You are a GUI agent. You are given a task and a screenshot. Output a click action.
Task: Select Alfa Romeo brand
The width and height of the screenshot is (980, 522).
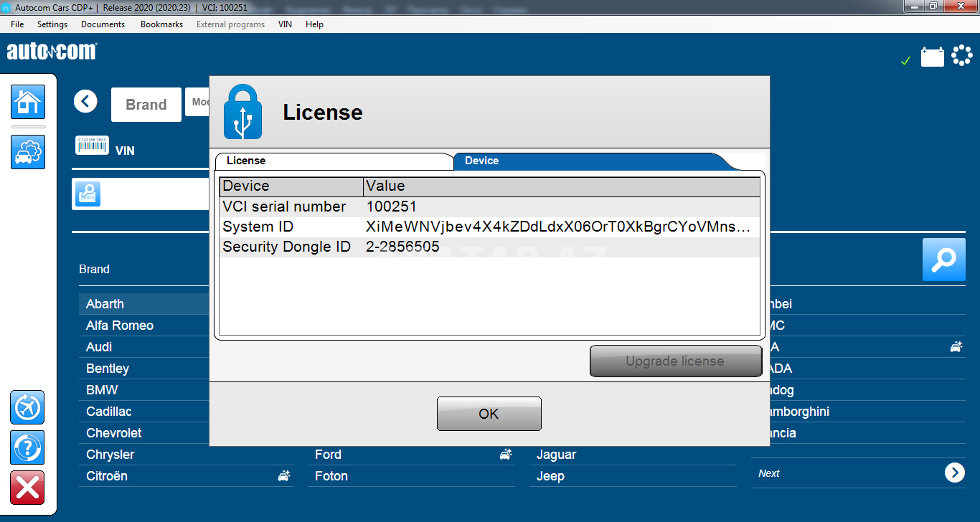tap(120, 326)
